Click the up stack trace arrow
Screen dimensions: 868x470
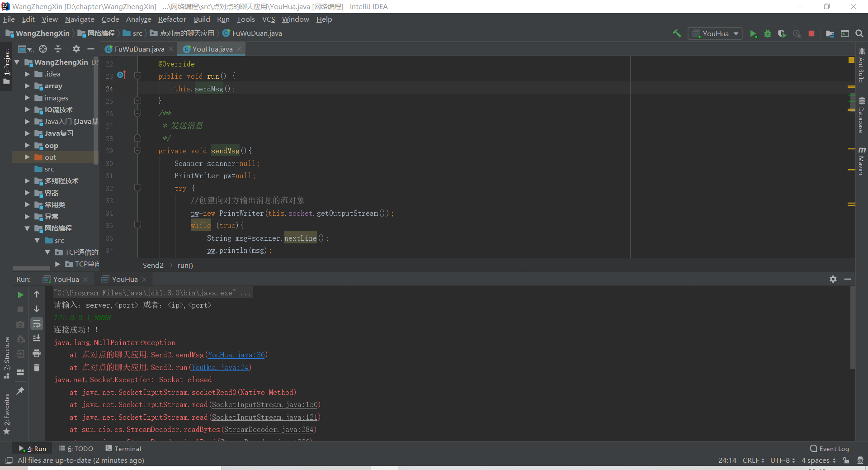pyautogui.click(x=37, y=294)
